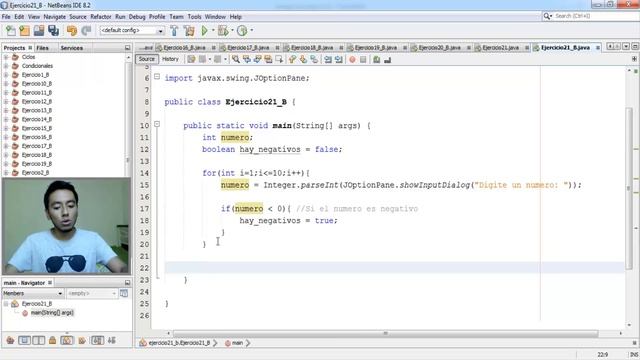Click the Find Next Occurrence icon

coord(257,60)
